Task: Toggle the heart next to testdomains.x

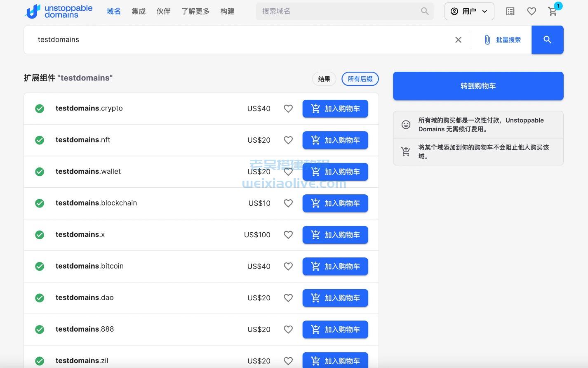Action: click(x=288, y=235)
